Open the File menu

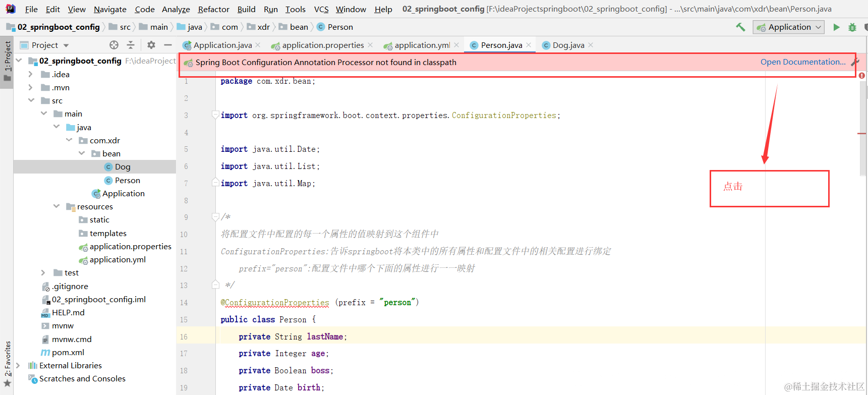click(31, 9)
